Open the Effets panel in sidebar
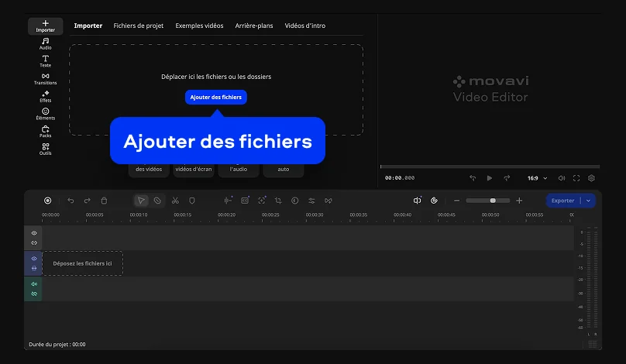 [46, 96]
